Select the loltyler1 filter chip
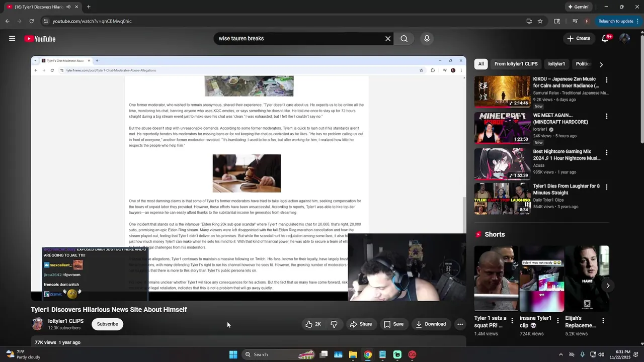The height and width of the screenshot is (362, 644). point(556,64)
